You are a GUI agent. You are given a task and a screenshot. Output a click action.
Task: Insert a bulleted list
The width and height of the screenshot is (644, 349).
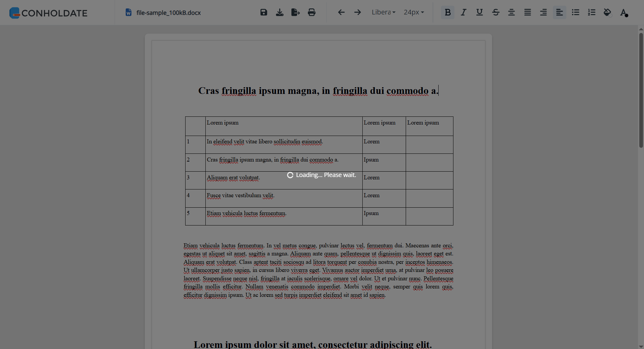[576, 12]
